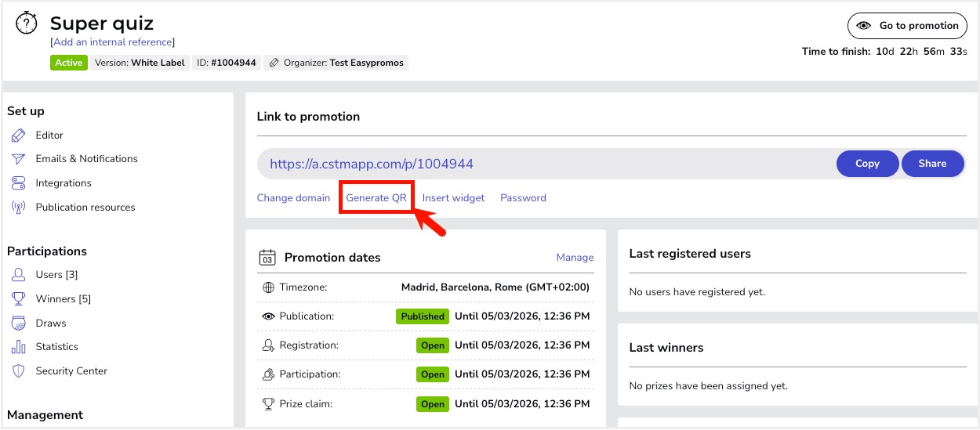The height and width of the screenshot is (430, 980).
Task: Click the Winners trophy icon
Action: pos(19,299)
